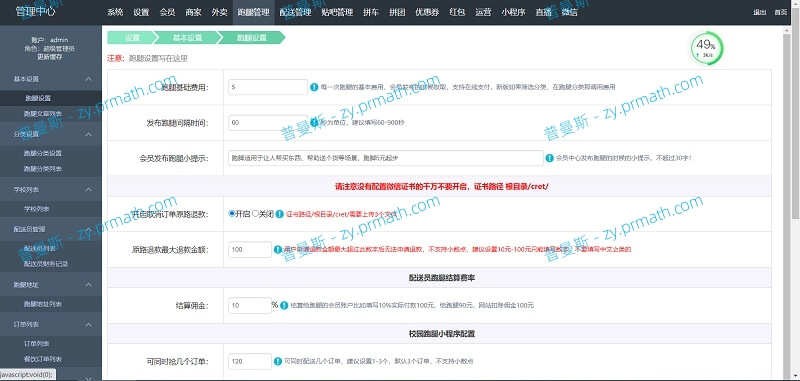The height and width of the screenshot is (381, 800).
Task: Open 配送员列表 in the sidebar
Action: pyautogui.click(x=40, y=248)
